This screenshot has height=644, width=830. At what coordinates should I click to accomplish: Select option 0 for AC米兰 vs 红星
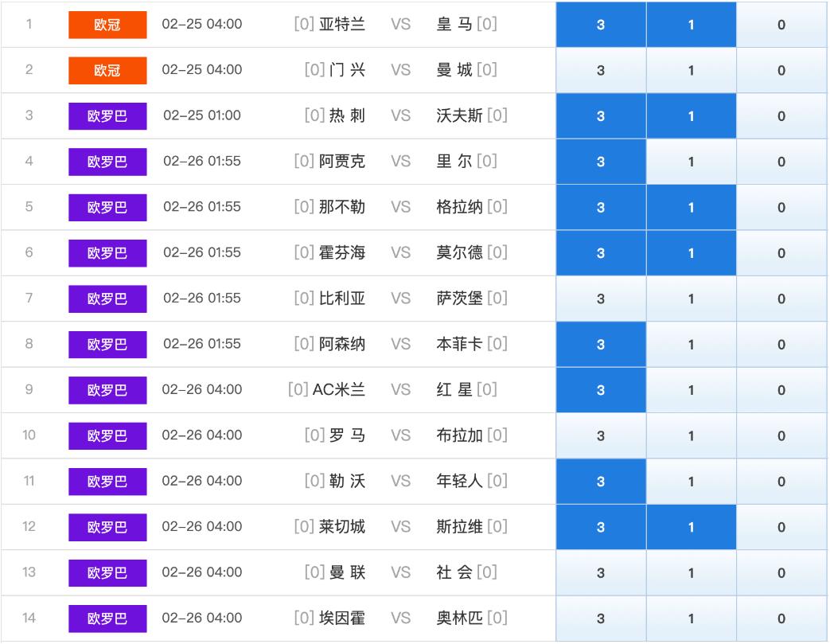point(781,390)
